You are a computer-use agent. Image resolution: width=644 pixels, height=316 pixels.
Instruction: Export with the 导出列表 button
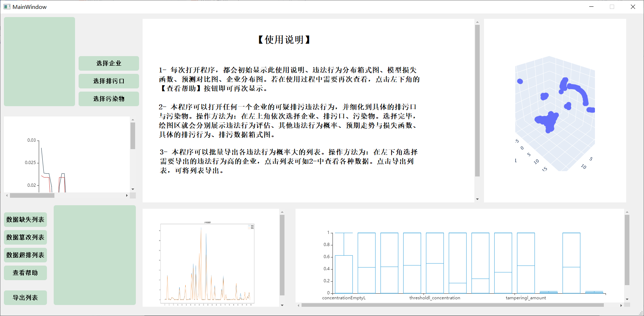click(25, 298)
